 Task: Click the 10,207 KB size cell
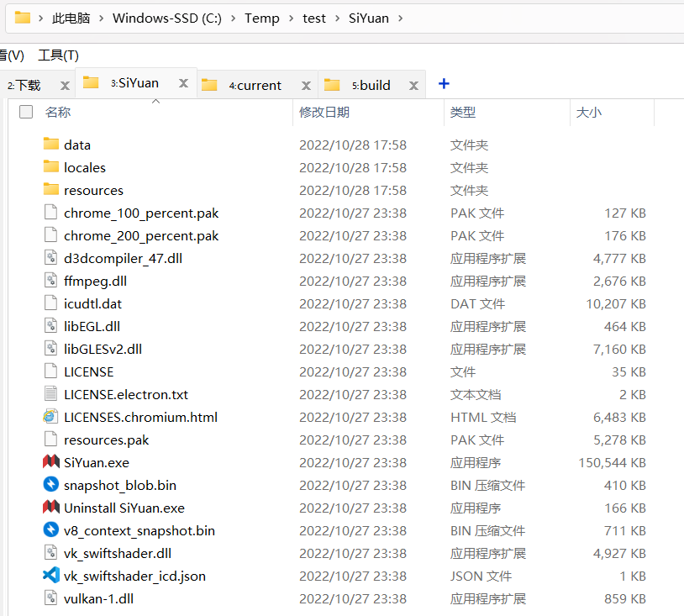click(615, 303)
